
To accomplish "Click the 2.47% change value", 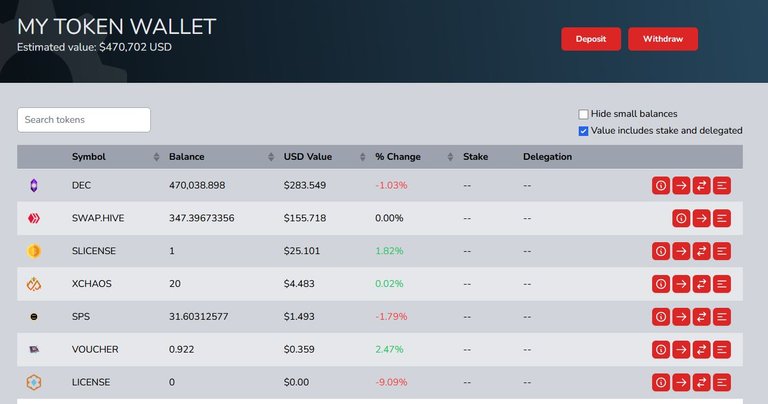I will [389, 350].
